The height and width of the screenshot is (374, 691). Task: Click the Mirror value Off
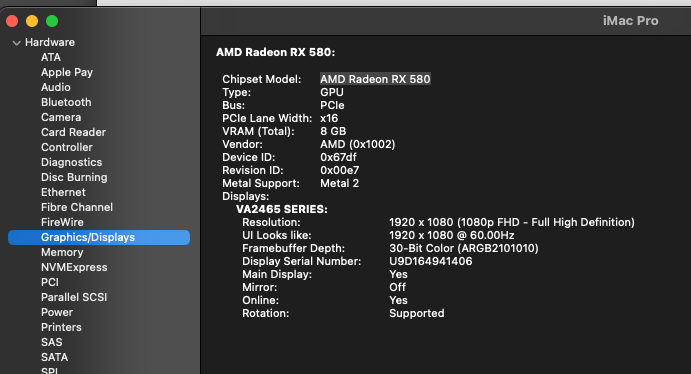(398, 287)
